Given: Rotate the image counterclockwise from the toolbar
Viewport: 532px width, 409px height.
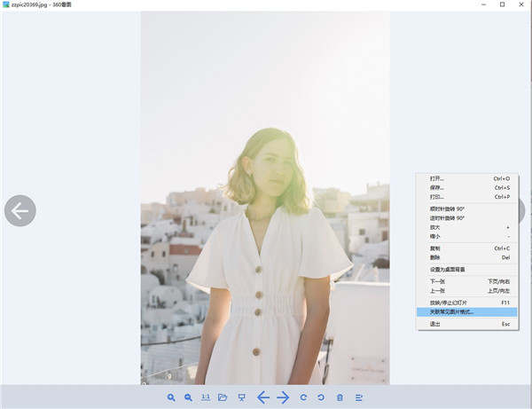Looking at the screenshot, I should [x=320, y=397].
